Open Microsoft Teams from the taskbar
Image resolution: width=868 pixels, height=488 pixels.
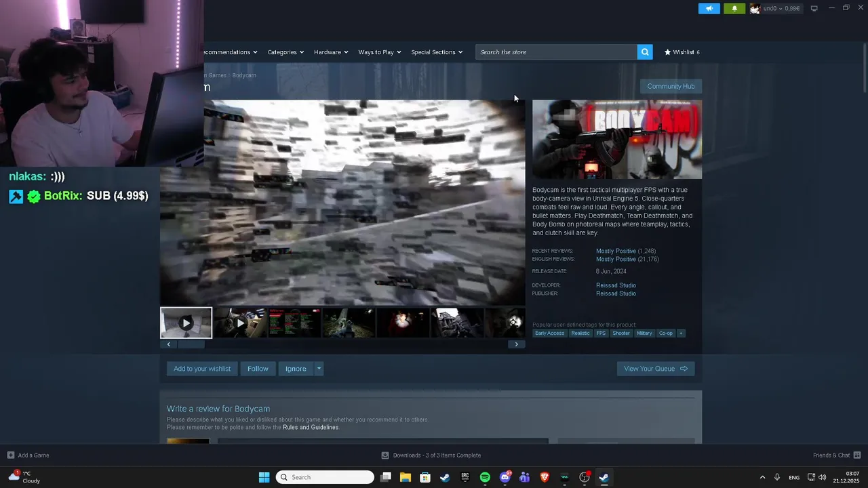[x=524, y=477]
